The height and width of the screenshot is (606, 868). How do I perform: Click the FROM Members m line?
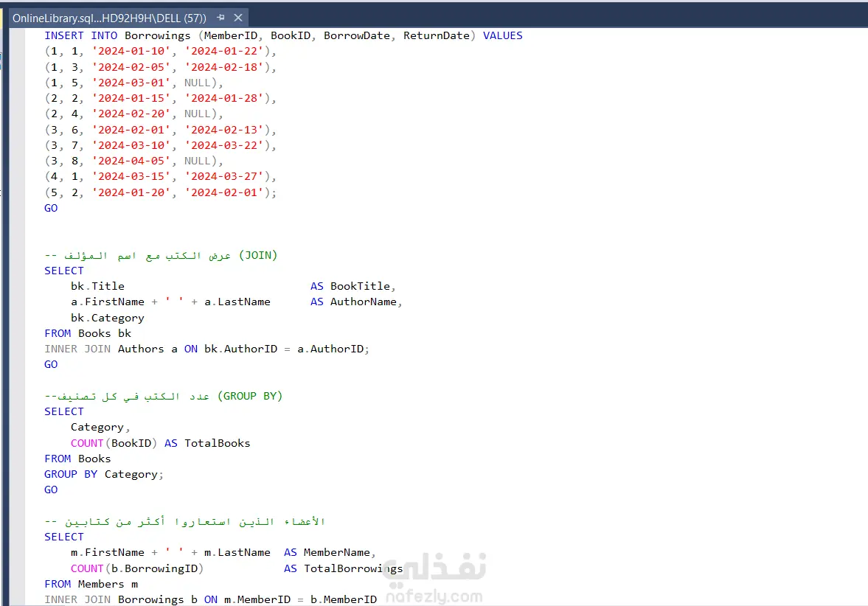coord(91,584)
